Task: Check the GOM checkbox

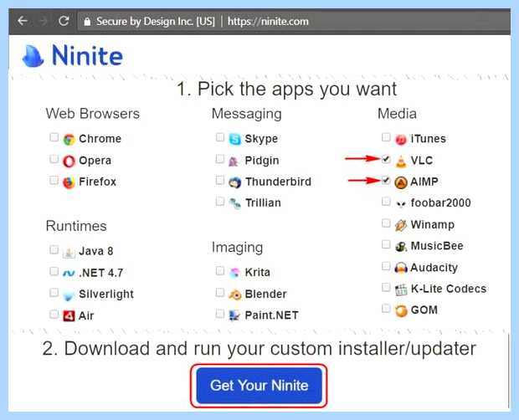Action: 386,308
